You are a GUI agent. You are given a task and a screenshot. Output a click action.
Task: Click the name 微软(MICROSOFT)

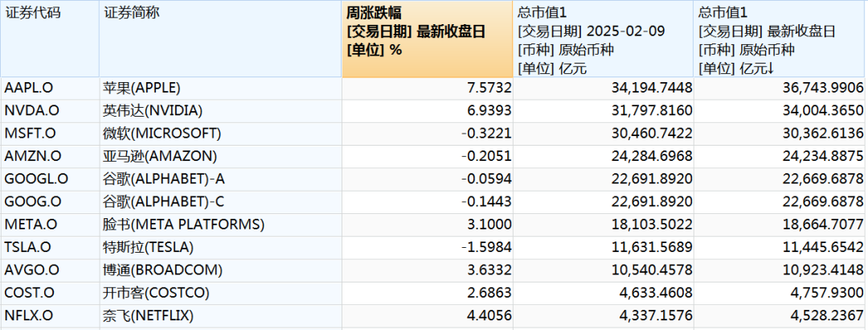coord(162,134)
